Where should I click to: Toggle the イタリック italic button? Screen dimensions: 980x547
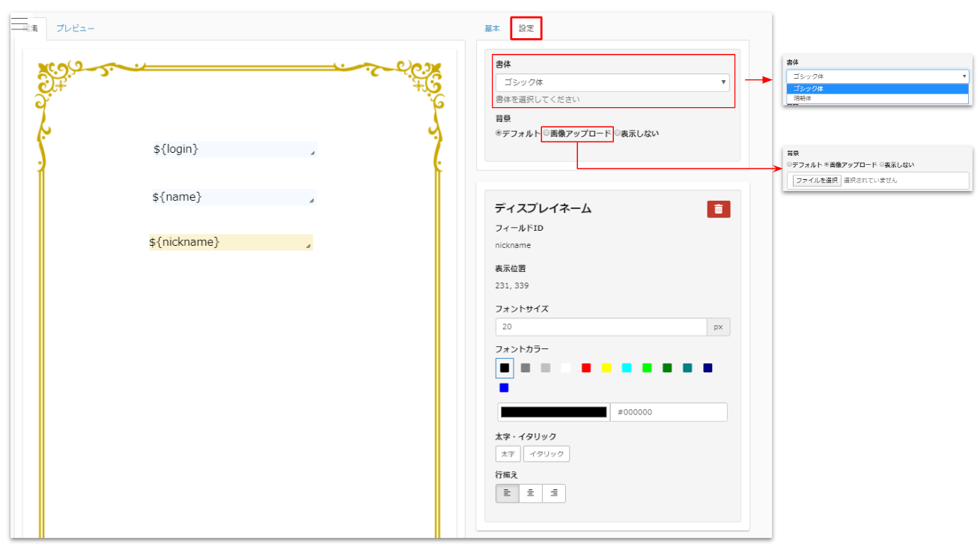547,454
